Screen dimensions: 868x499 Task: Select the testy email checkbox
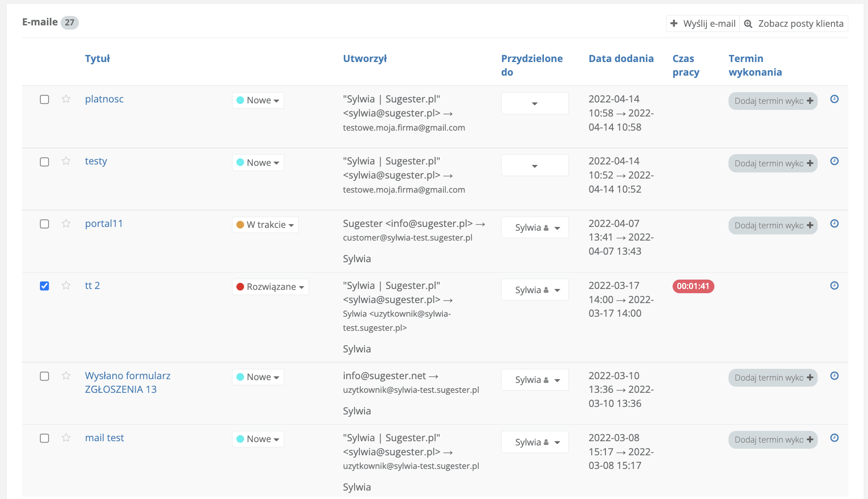click(45, 162)
